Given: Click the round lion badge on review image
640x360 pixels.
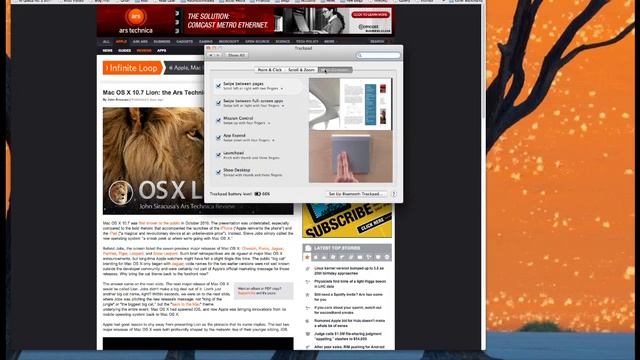Looking at the screenshot, I should [120, 192].
